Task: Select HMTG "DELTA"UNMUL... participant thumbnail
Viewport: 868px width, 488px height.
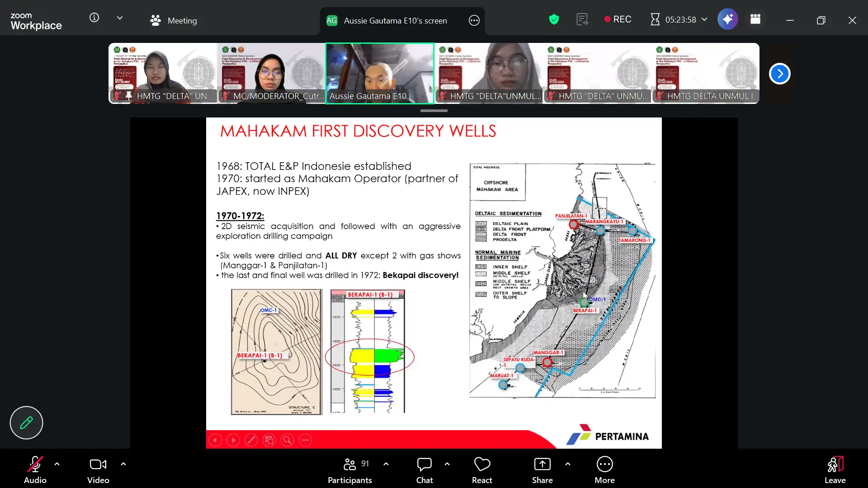Action: click(x=488, y=73)
